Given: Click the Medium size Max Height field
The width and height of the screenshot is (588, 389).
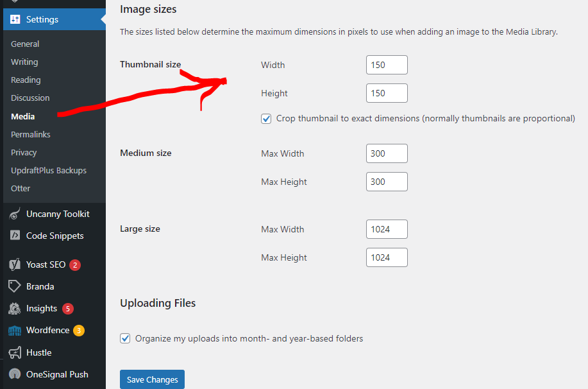Looking at the screenshot, I should [387, 182].
